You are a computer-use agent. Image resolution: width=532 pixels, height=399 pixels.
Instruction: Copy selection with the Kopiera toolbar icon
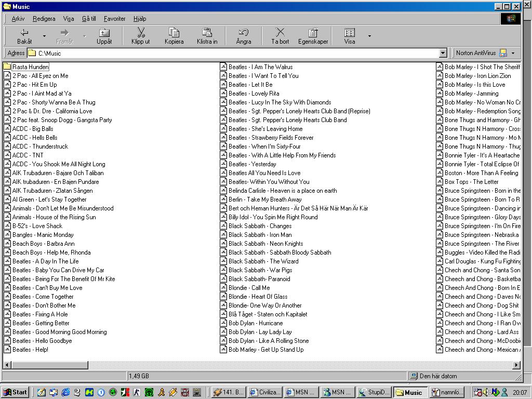[x=174, y=36]
